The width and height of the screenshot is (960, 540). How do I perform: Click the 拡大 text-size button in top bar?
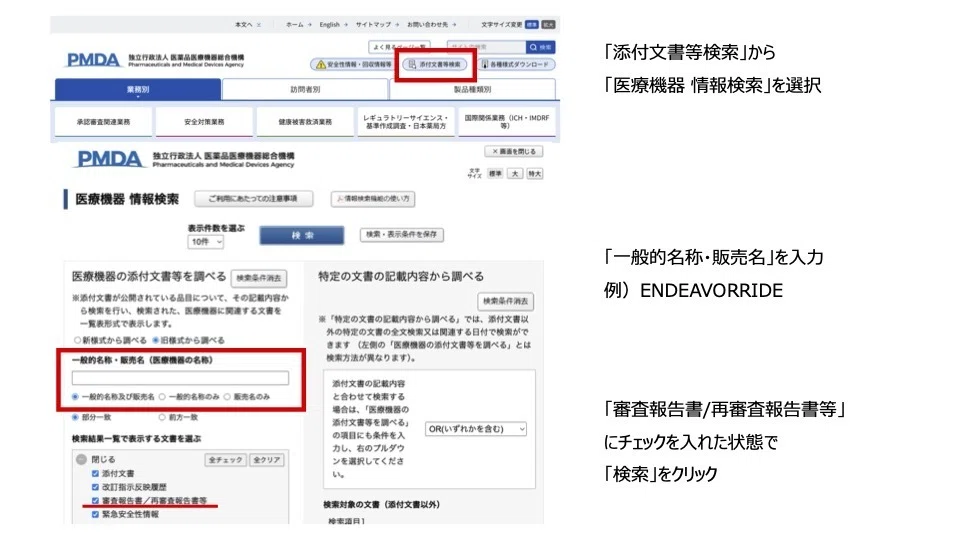(x=549, y=24)
